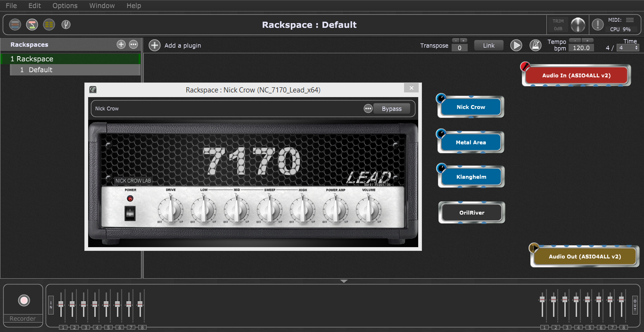Toggle output channel 1 button in mixer
The image size is (644, 332).
545,327
